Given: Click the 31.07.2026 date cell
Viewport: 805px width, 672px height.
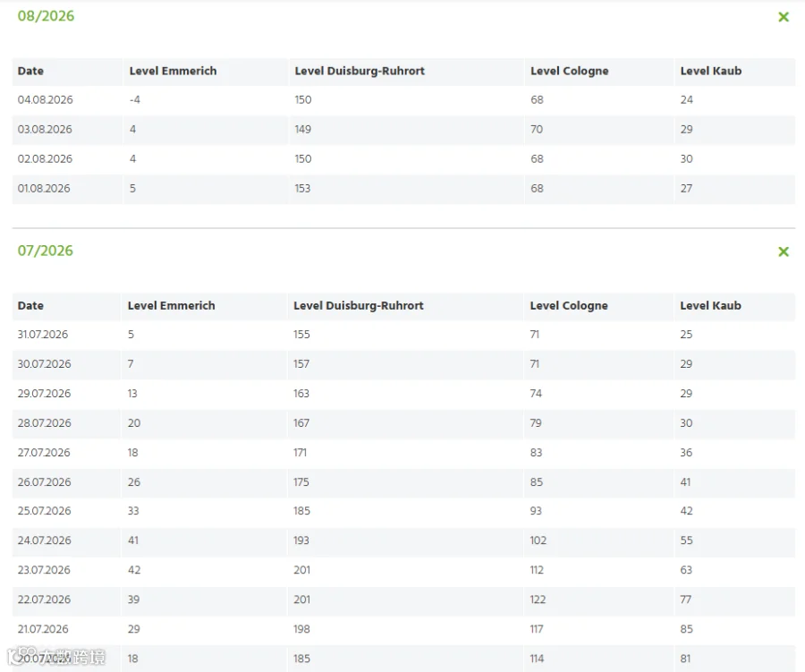Looking at the screenshot, I should coord(43,335).
